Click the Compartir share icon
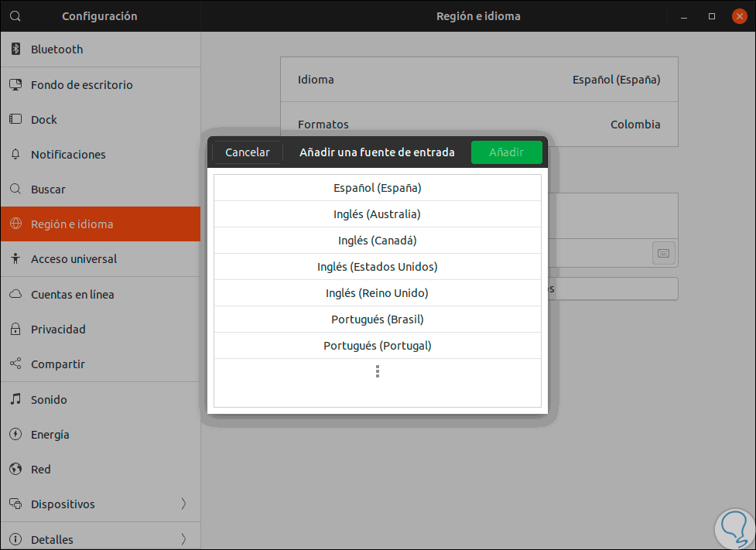 click(x=15, y=364)
